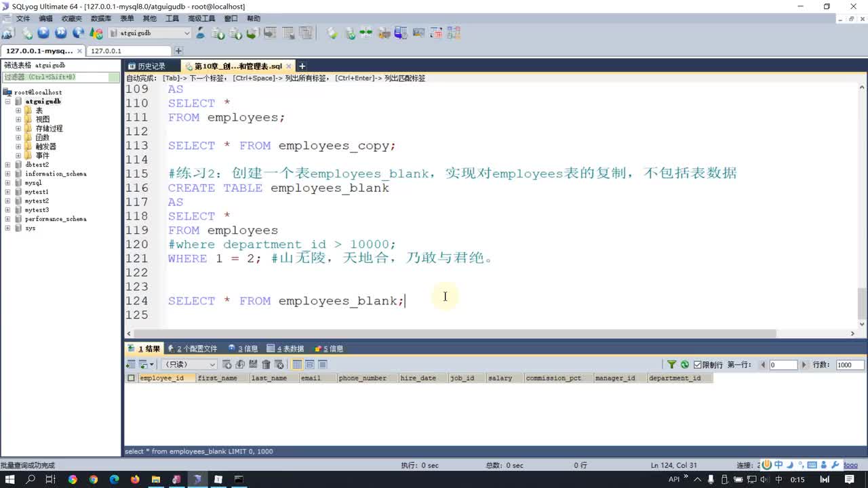Expand the information_schema database node
The image size is (868, 488).
7,174
